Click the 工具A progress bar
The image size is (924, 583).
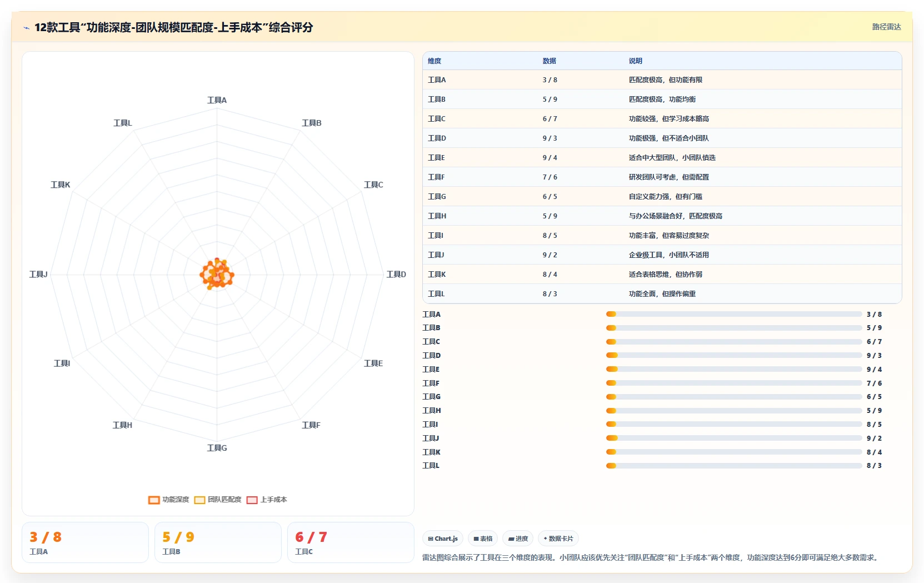[734, 314]
